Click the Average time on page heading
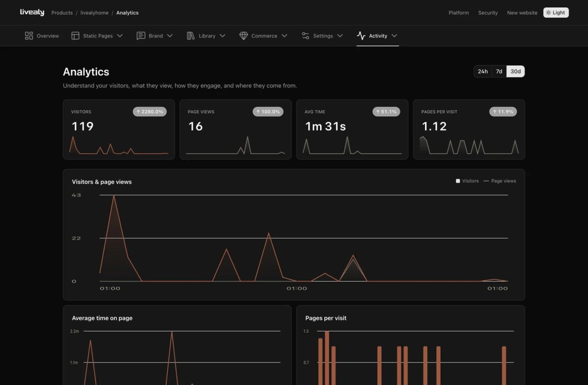Screen dimensions: 588x385 102,318
